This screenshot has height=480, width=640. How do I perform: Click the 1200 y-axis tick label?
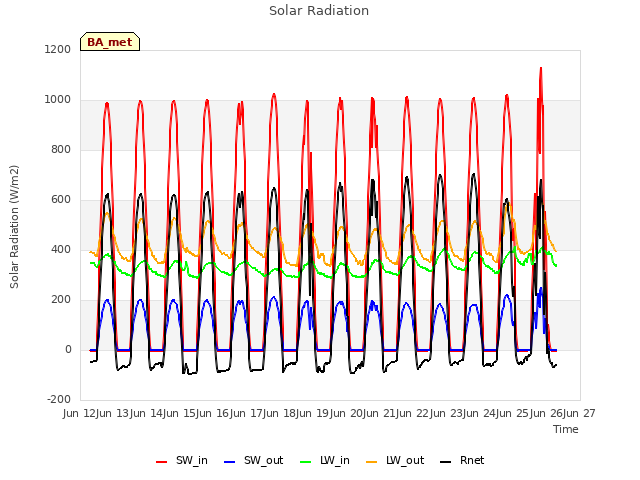click(58, 49)
